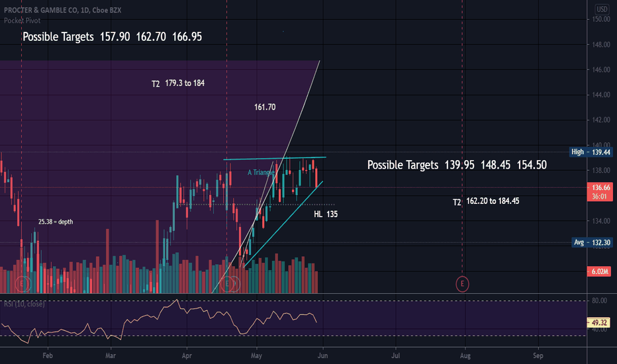Click the Sep label on time axis

pyautogui.click(x=538, y=355)
